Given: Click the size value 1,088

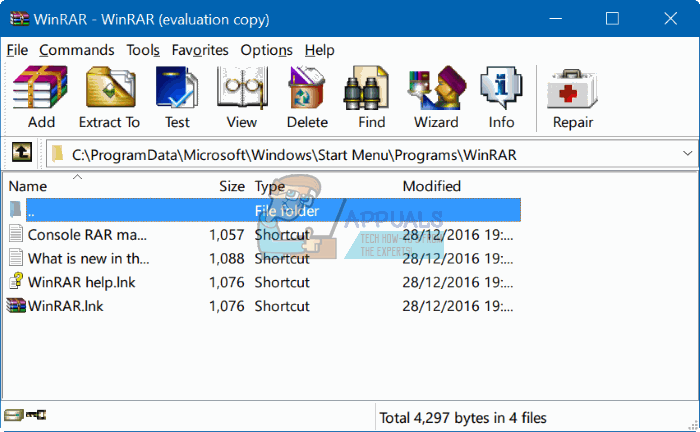Looking at the screenshot, I should pyautogui.click(x=227, y=258).
